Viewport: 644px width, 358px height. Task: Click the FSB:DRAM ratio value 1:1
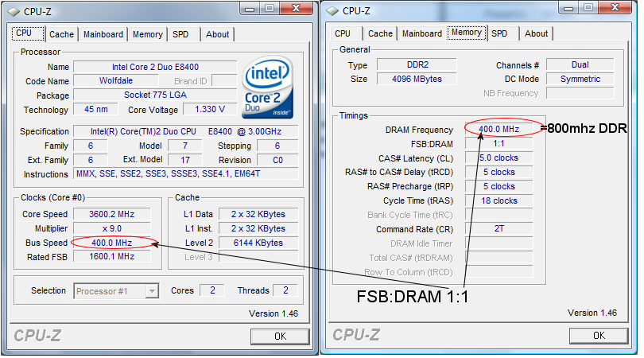pos(499,143)
